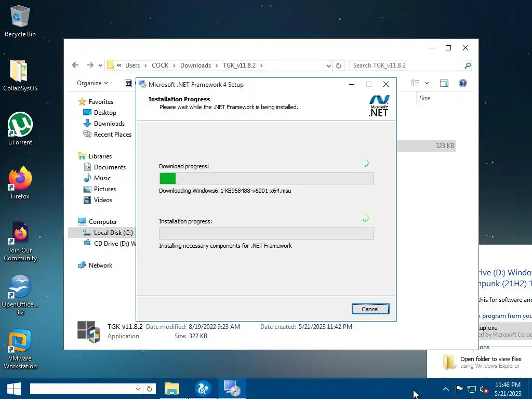Click the taskbar address input box
The width and height of the screenshot is (532, 399).
pyautogui.click(x=82, y=389)
